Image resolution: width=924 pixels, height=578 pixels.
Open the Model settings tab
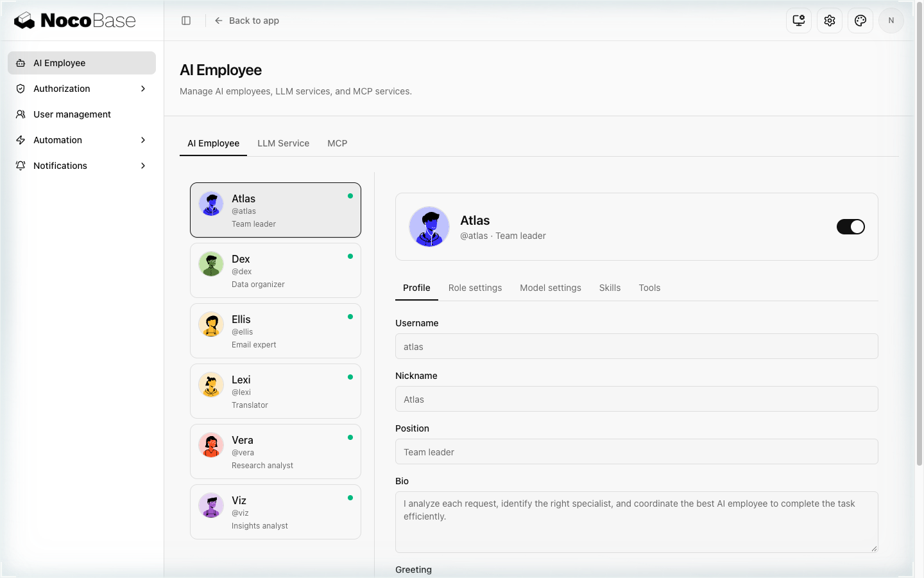(x=551, y=288)
